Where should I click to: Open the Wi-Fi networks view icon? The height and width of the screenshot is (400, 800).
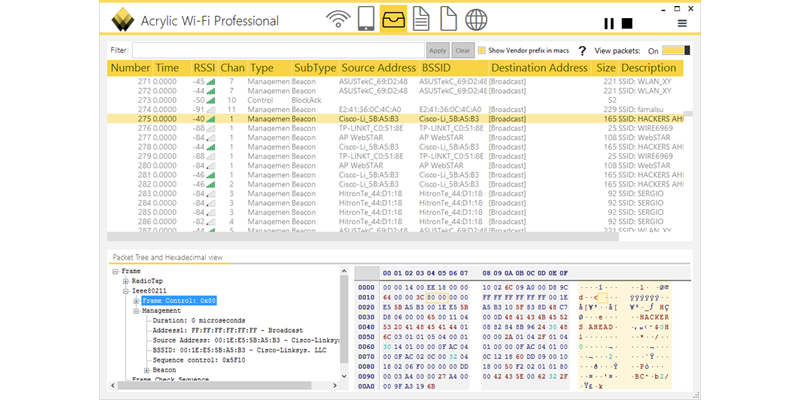click(x=339, y=20)
